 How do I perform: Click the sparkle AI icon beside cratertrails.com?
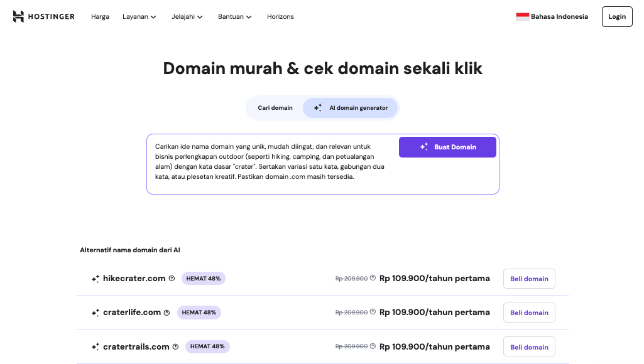click(96, 346)
